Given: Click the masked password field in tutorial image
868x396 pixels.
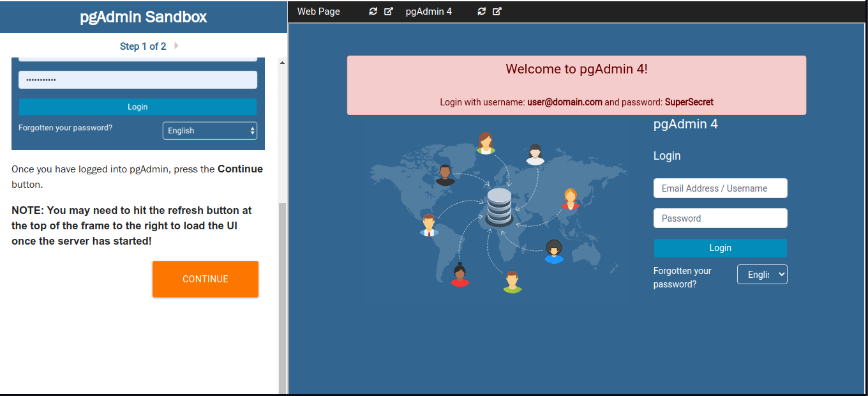Looking at the screenshot, I should click(x=138, y=80).
